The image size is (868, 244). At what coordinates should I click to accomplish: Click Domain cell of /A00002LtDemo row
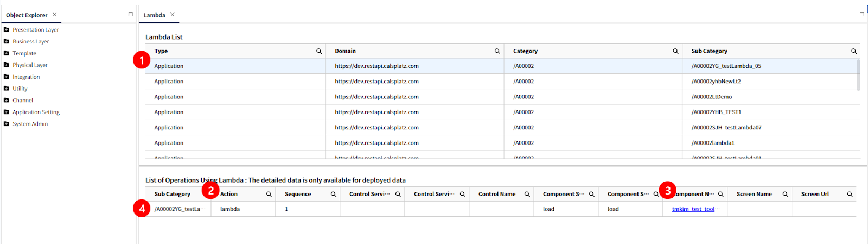pyautogui.click(x=415, y=97)
